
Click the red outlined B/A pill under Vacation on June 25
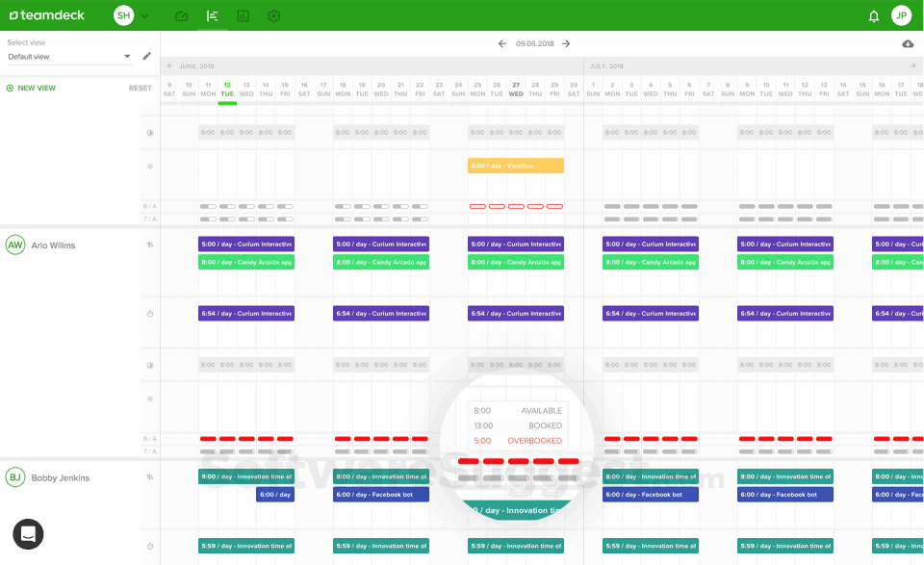tap(477, 206)
